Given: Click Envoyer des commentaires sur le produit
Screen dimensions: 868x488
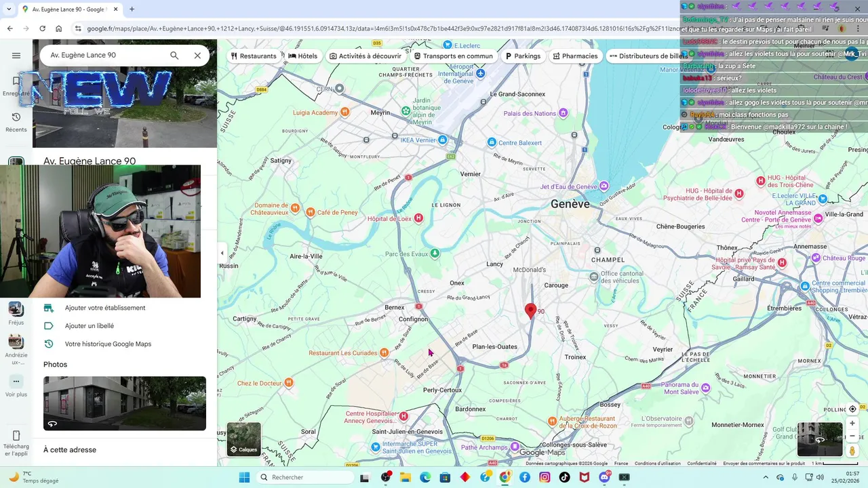Looking at the screenshot, I should coord(764,464).
